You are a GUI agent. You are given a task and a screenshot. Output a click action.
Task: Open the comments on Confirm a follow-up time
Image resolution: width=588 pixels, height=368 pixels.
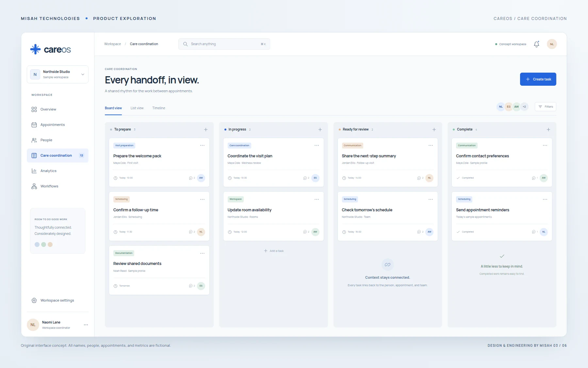tap(192, 232)
